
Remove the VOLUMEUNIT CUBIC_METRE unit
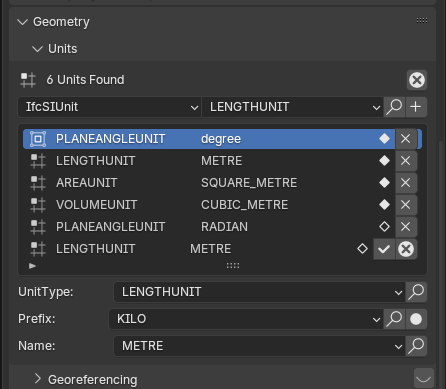[406, 205]
